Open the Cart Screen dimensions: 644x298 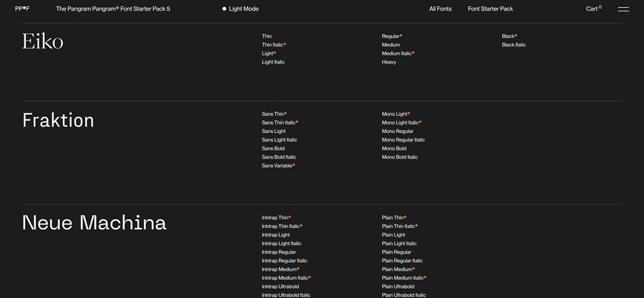tap(593, 9)
